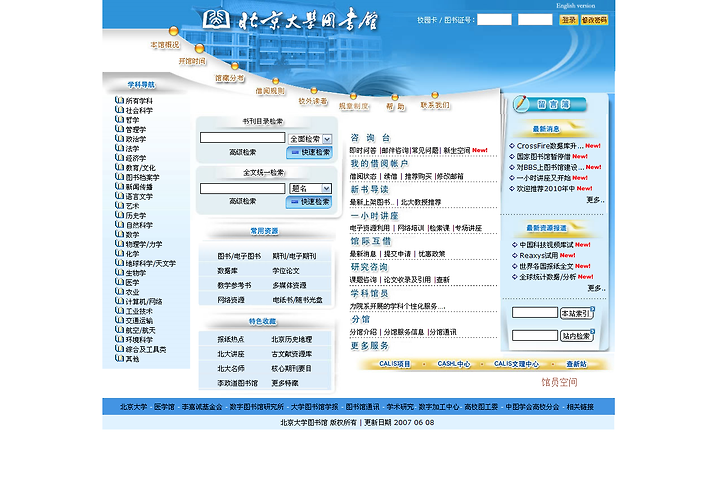The height and width of the screenshot is (484, 720).
Task: Focus the input field beside 站内检索
Action: 534,335
